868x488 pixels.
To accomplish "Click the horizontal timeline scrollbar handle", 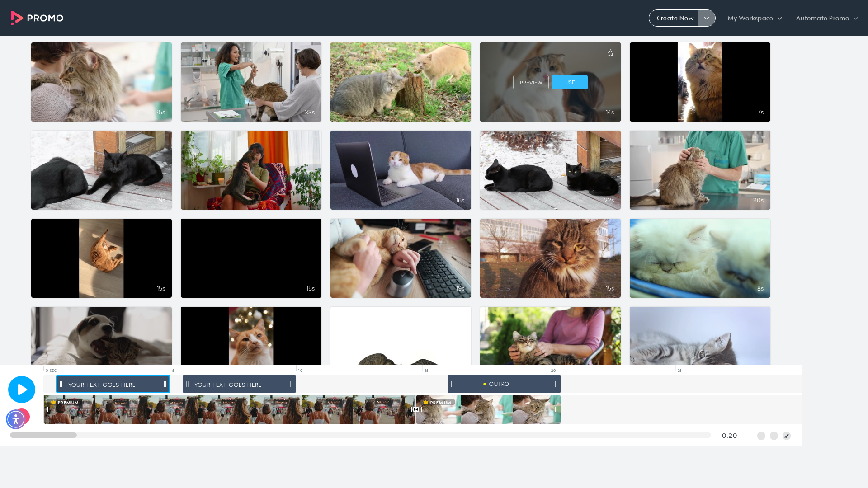I will tap(43, 435).
